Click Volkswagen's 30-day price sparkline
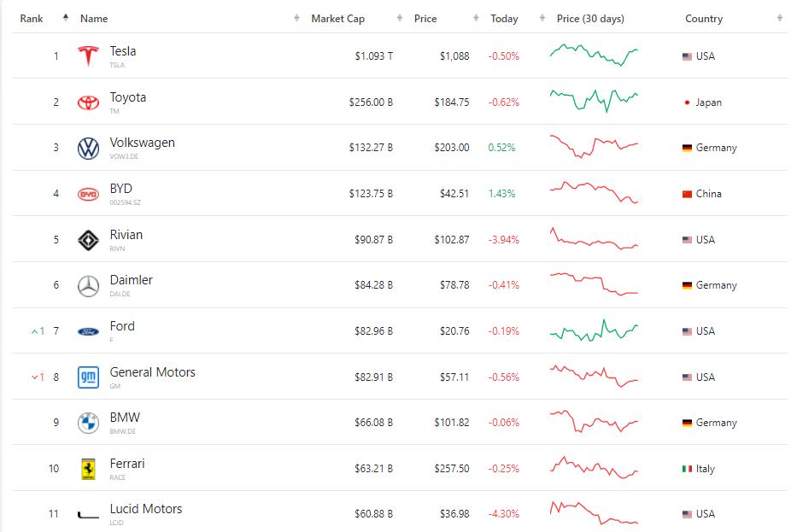This screenshot has width=797, height=532. point(594,146)
